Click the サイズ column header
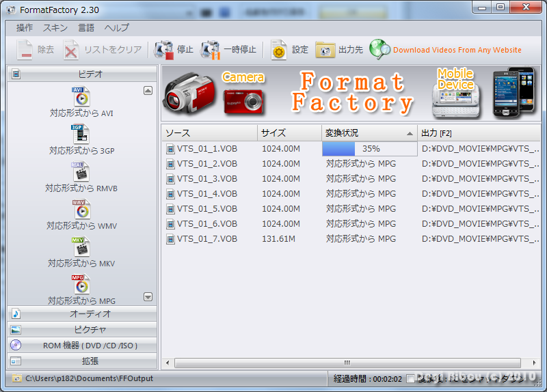The width and height of the screenshot is (547, 392). coord(289,132)
